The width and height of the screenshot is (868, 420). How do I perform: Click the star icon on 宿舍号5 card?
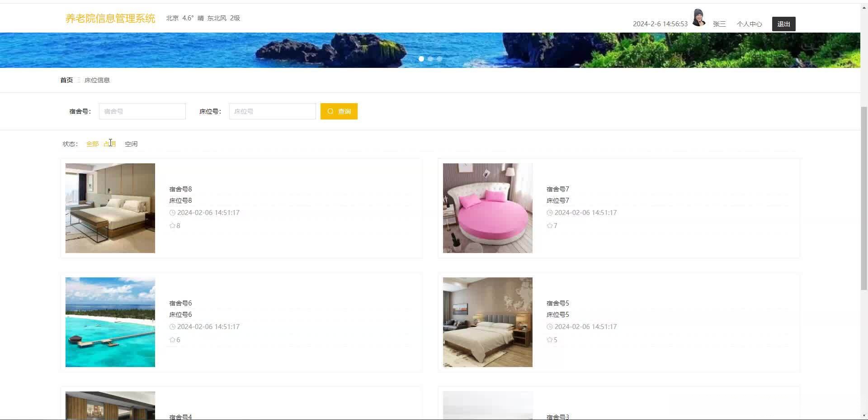pyautogui.click(x=550, y=340)
